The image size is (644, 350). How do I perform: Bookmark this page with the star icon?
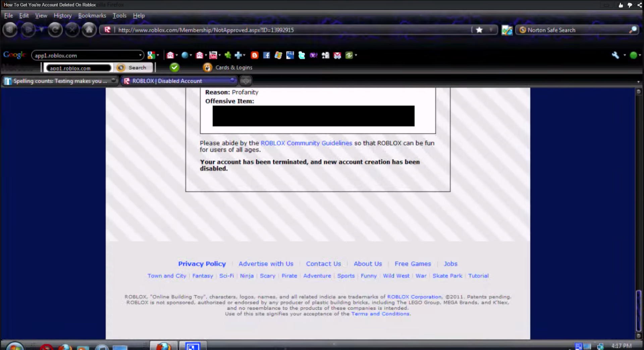(479, 30)
